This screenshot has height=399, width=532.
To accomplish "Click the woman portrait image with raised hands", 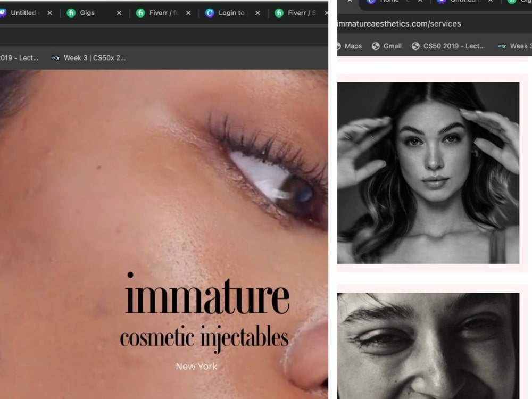I will tap(428, 173).
